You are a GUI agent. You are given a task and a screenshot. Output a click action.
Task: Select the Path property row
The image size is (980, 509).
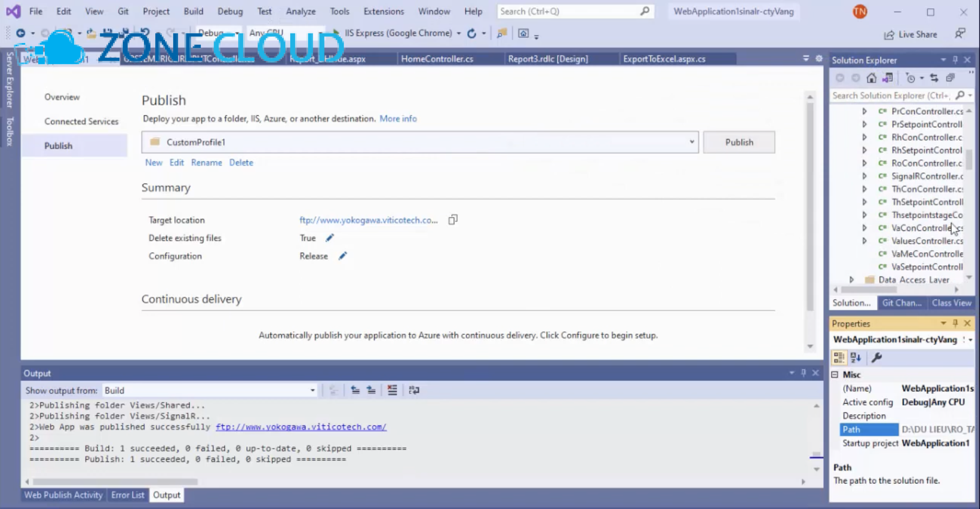(906, 429)
